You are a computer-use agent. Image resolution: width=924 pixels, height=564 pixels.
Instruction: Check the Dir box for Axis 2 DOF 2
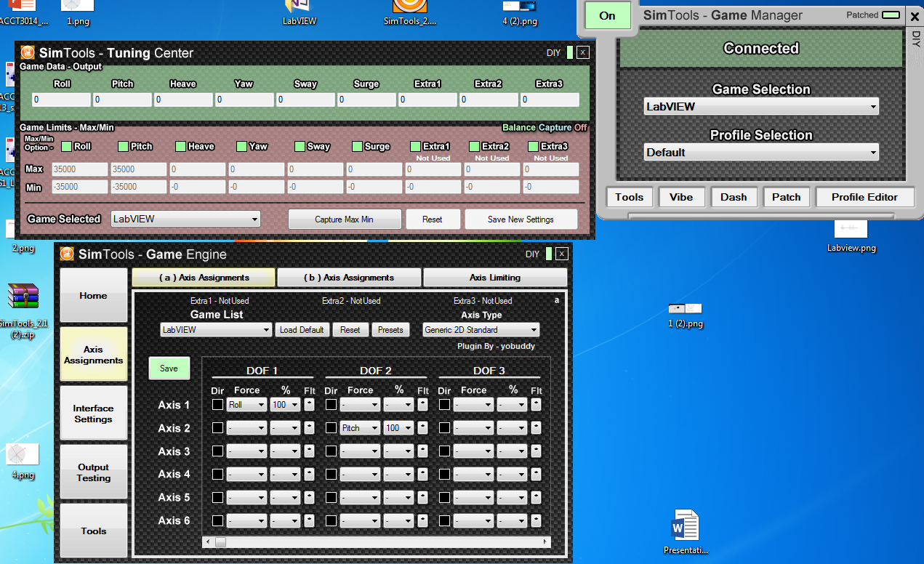point(331,428)
